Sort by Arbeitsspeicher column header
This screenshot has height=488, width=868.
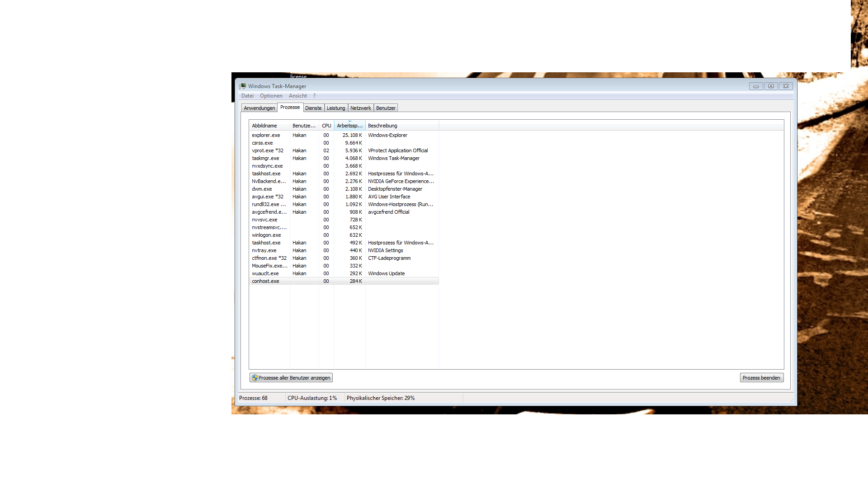[349, 126]
